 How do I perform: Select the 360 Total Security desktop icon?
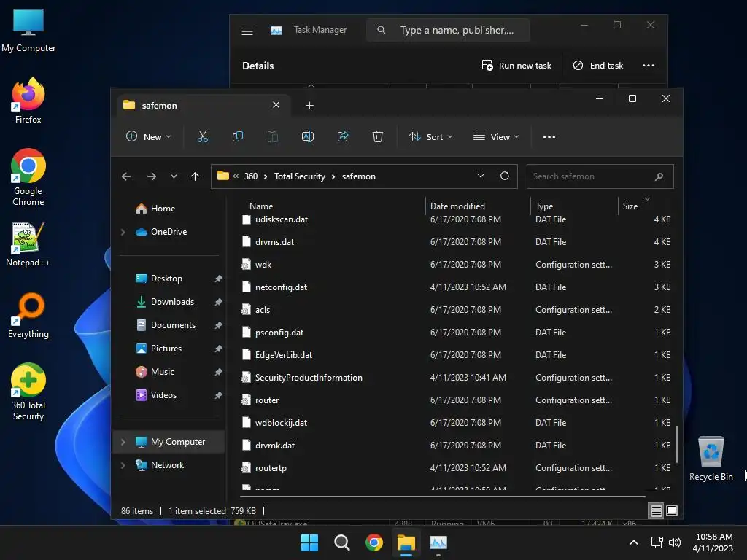tap(28, 392)
